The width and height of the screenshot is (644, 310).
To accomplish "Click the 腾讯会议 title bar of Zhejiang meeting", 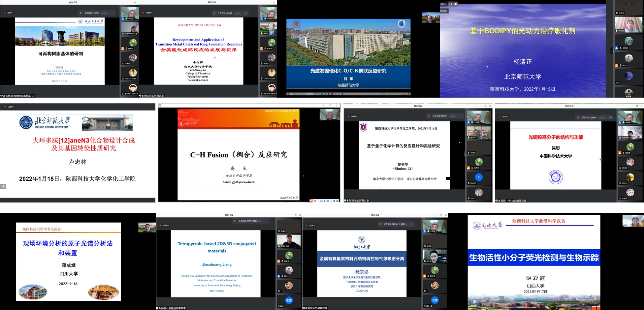I will pos(375,215).
